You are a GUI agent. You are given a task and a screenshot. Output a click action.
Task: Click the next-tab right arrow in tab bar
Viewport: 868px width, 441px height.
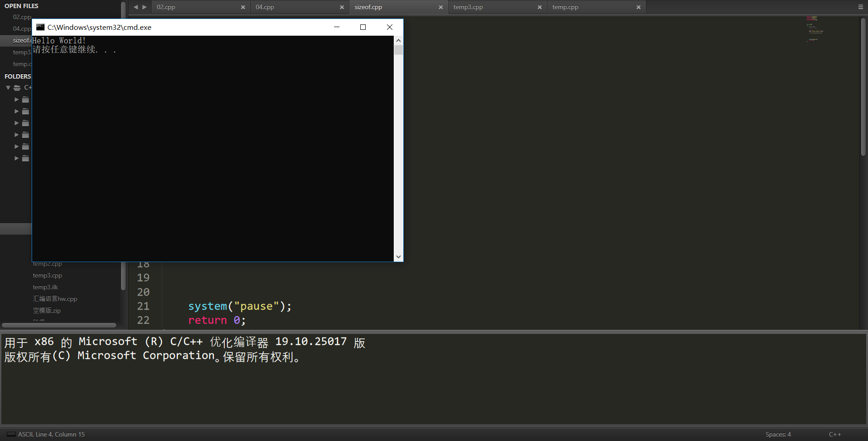(145, 7)
